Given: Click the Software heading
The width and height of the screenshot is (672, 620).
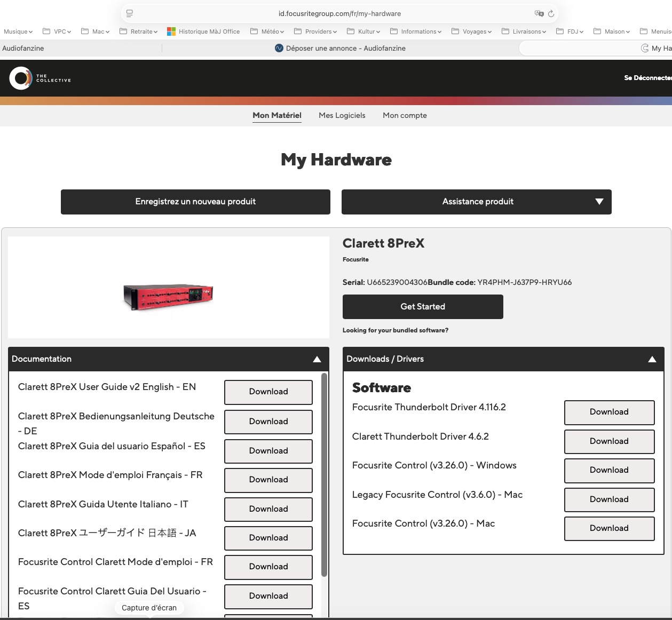Looking at the screenshot, I should click(x=382, y=388).
